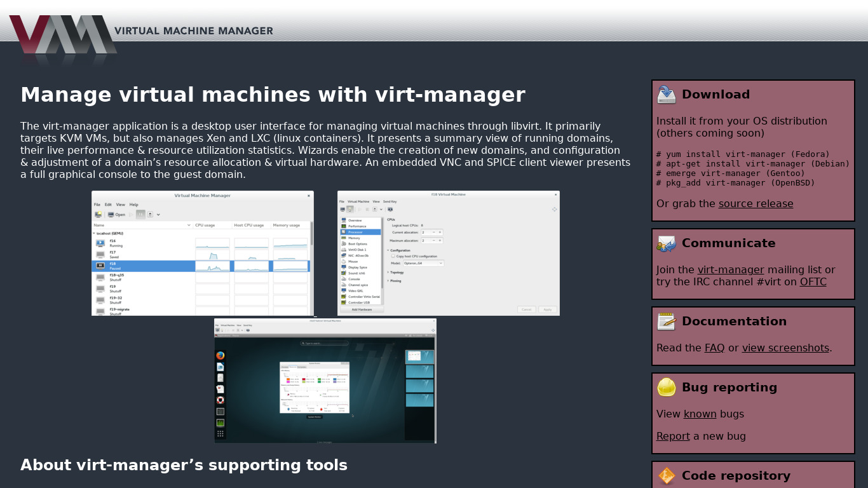Click the 'pkg_add virt-manager (OpenBSD)' line

(735, 183)
